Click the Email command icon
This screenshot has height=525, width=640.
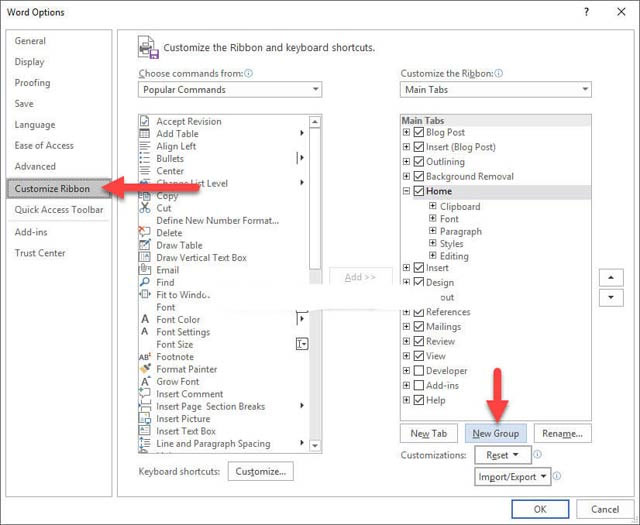click(x=144, y=269)
